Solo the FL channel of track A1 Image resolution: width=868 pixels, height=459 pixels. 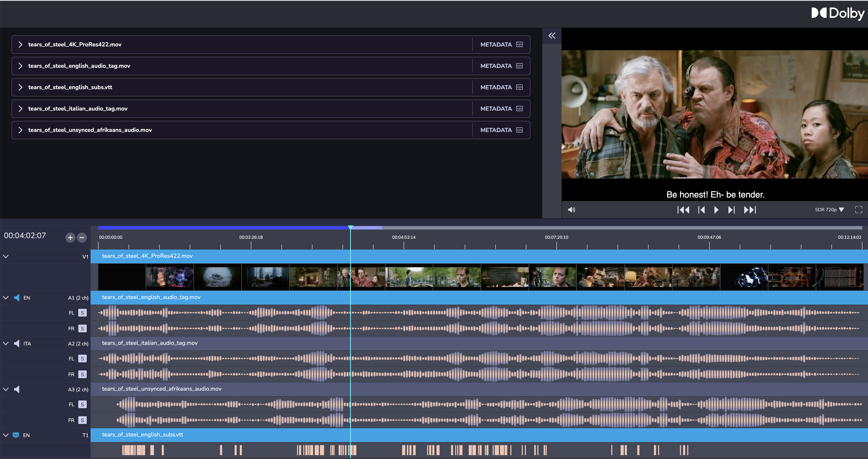click(x=82, y=313)
